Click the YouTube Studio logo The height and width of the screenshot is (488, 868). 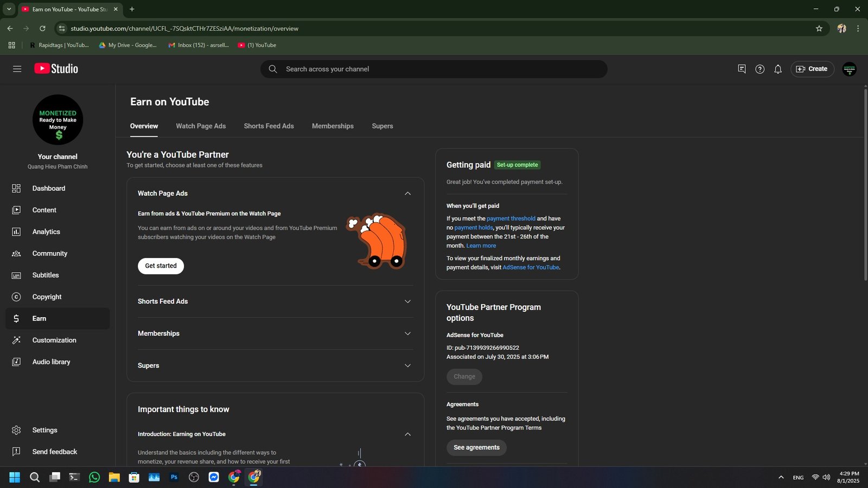click(x=56, y=68)
